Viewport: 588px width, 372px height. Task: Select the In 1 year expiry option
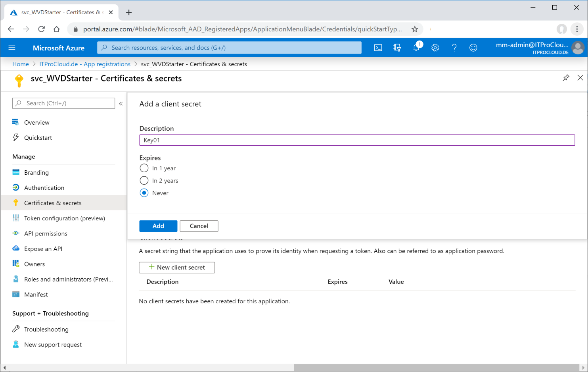(x=144, y=168)
